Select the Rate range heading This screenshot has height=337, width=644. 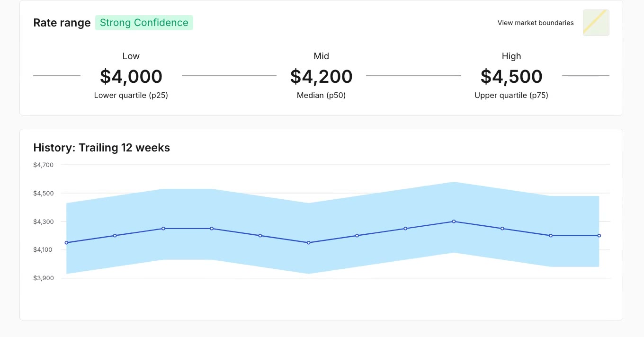pyautogui.click(x=62, y=23)
